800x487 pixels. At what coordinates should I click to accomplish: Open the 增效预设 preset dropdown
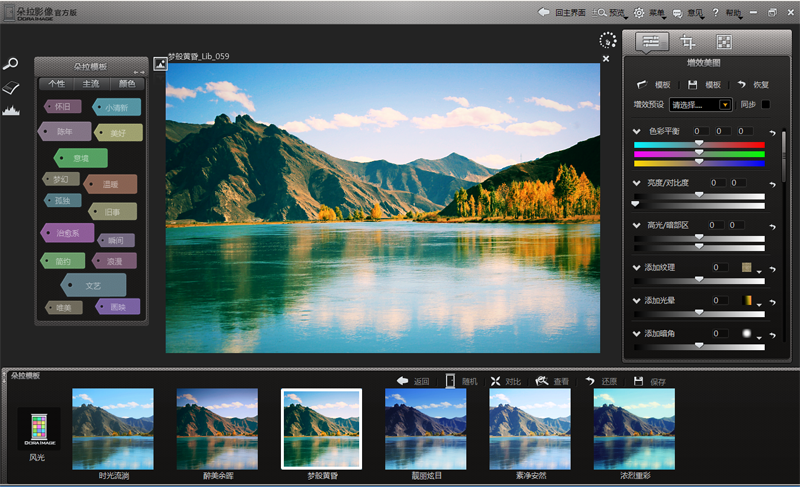pos(725,104)
